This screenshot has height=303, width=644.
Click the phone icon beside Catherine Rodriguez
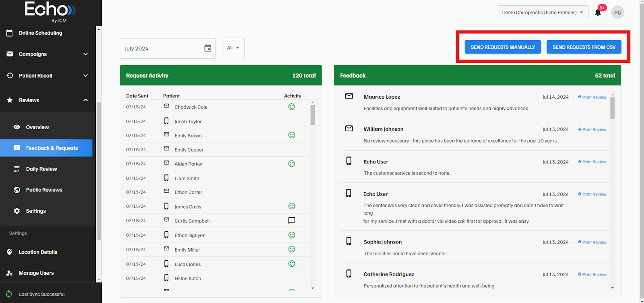coord(349,273)
